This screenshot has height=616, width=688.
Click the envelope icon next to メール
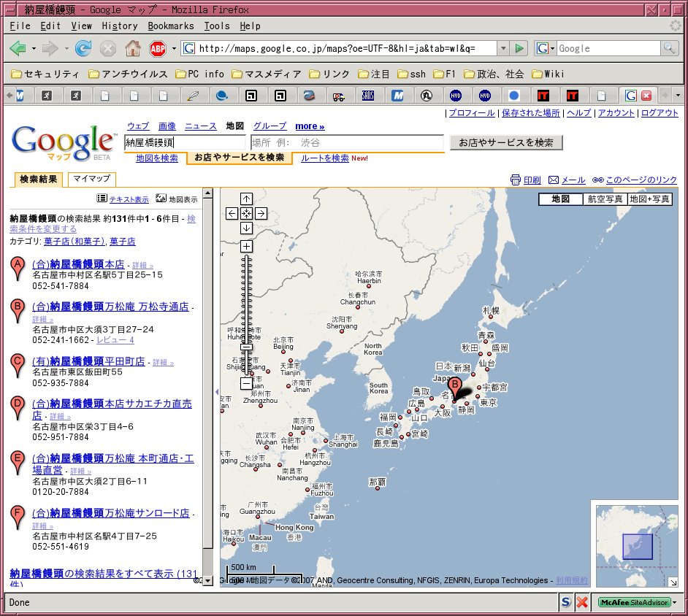(554, 180)
